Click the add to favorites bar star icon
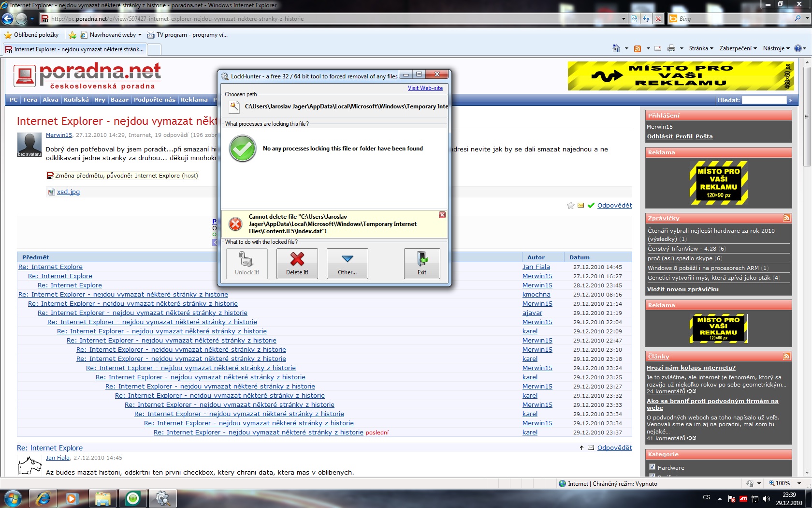 72,35
